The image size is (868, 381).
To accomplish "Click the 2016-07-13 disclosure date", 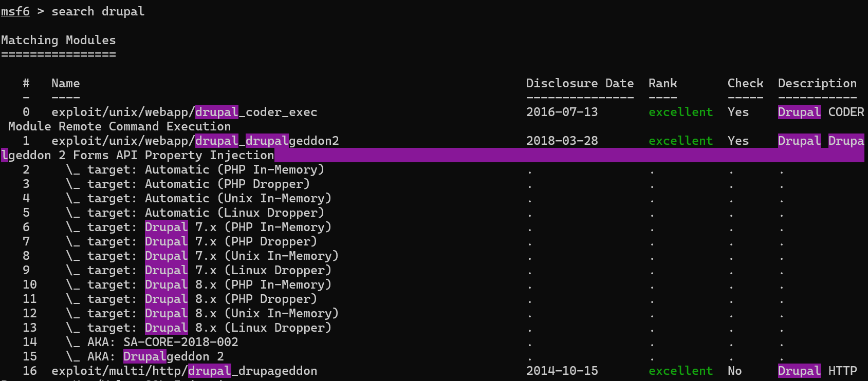I will 562,112.
